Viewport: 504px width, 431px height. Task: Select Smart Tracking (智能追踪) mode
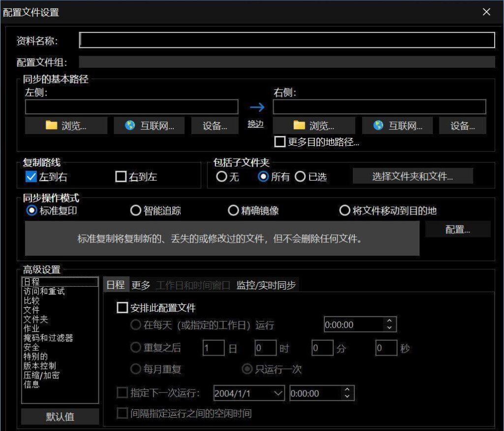coord(136,211)
